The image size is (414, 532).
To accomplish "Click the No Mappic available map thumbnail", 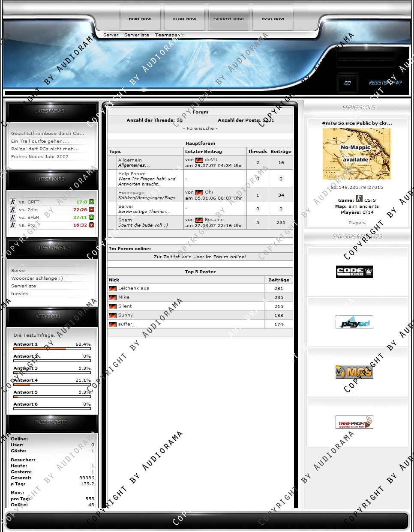I will point(357,154).
